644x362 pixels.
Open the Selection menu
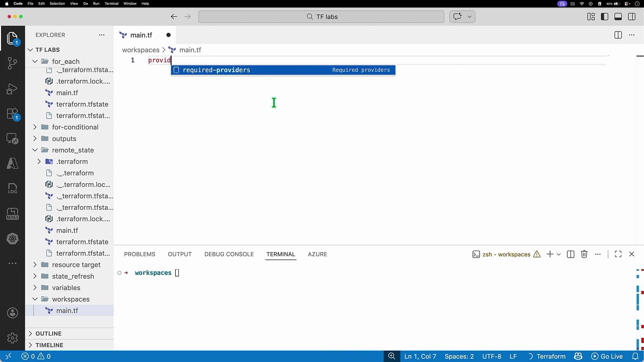[x=57, y=4]
